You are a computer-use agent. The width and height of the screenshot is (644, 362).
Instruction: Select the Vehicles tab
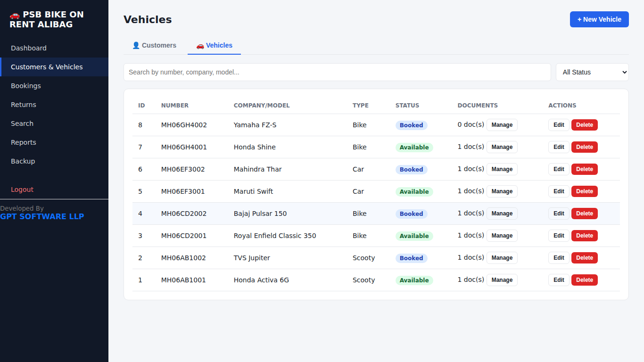coord(214,45)
